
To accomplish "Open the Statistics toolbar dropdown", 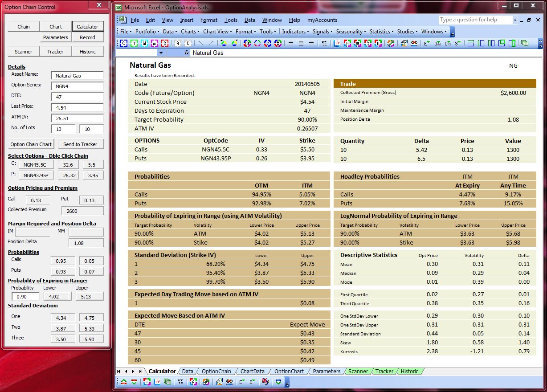I will pyautogui.click(x=382, y=32).
